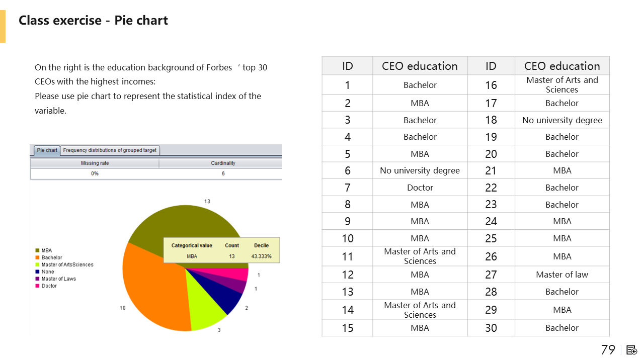The height and width of the screenshot is (362, 644).
Task: Click the olive MBA legend swatch
Action: point(37,250)
